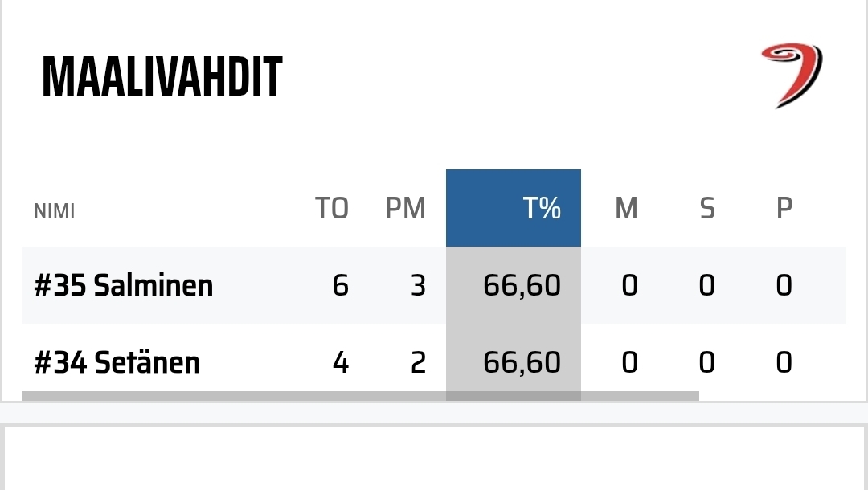Click Salminen's T% value 66,60
Image resolution: width=868 pixels, height=490 pixels.
coord(522,285)
